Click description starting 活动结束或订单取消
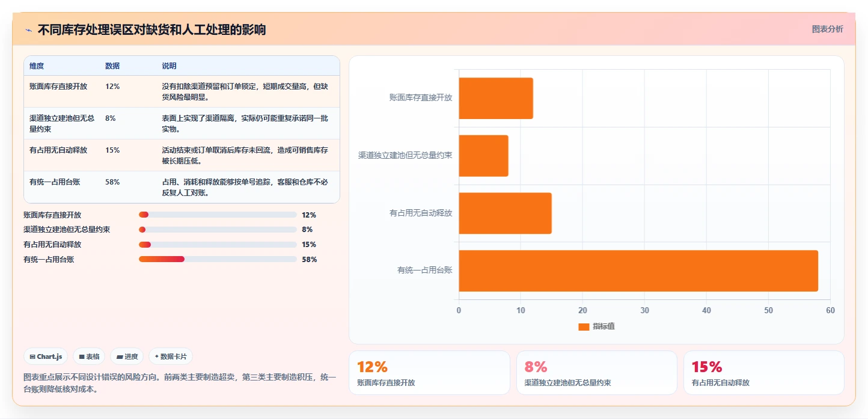Screen dimensions: 868x419 (245, 155)
